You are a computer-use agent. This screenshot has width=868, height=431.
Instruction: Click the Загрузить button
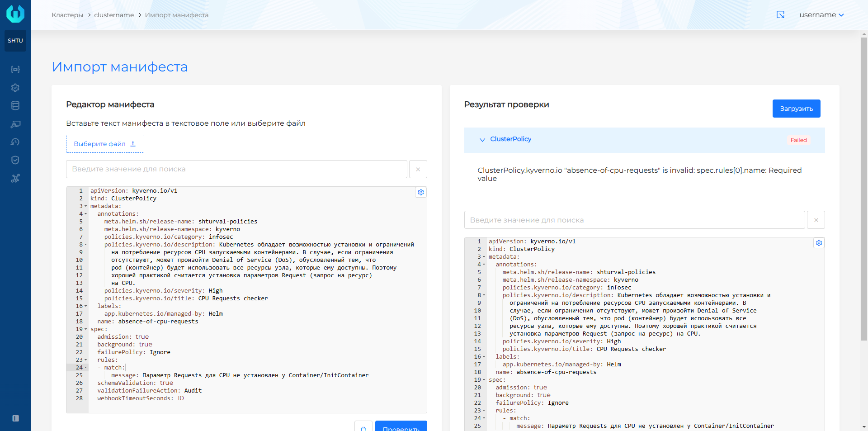click(x=796, y=109)
